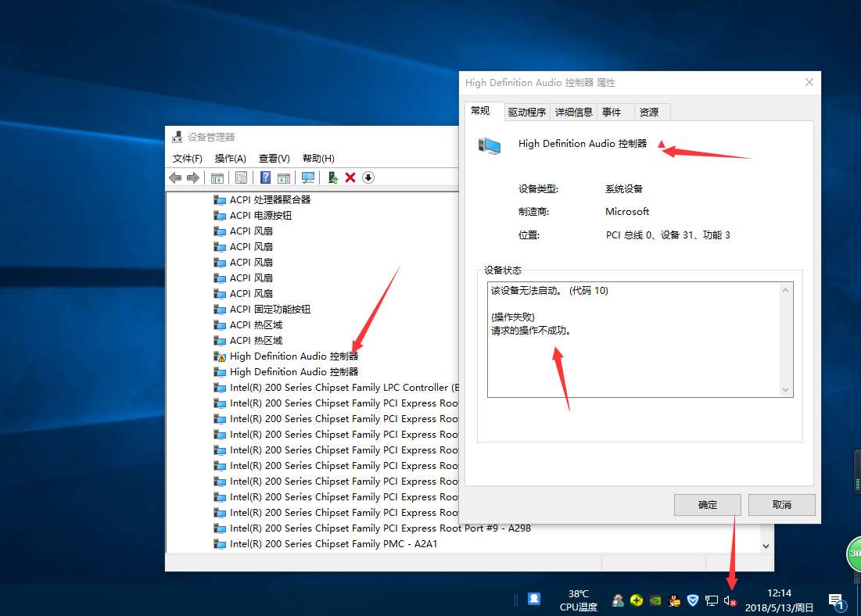Image resolution: width=861 pixels, height=616 pixels.
Task: Click the 设备管理器 window title
Action: (211, 137)
